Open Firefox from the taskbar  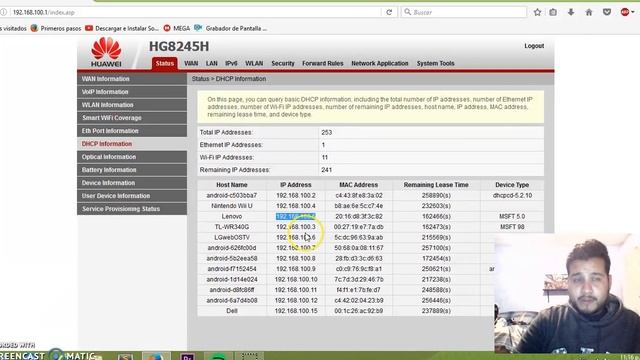[156, 357]
